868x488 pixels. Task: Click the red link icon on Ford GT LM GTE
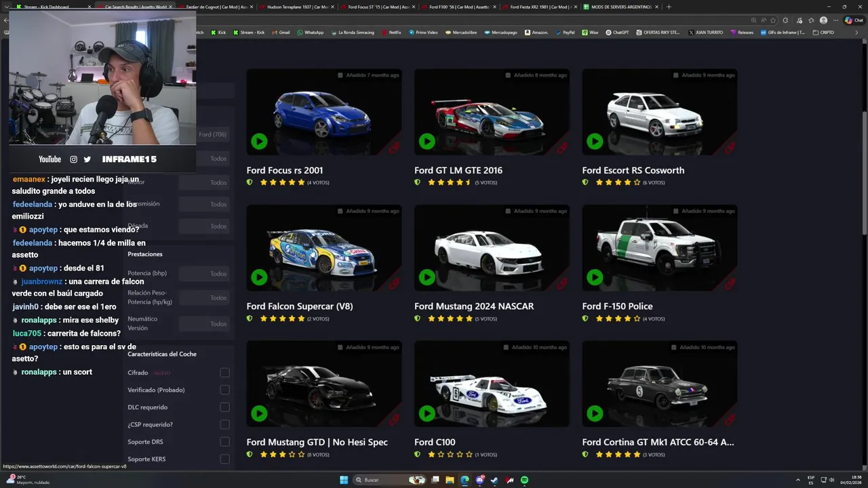[x=561, y=146]
